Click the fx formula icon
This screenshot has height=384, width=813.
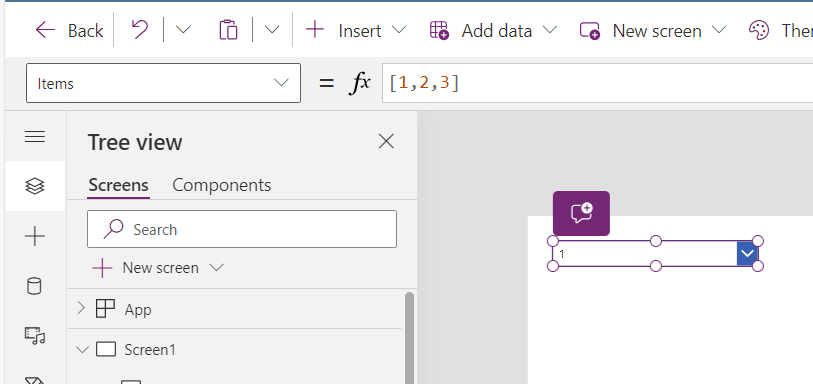pos(360,83)
